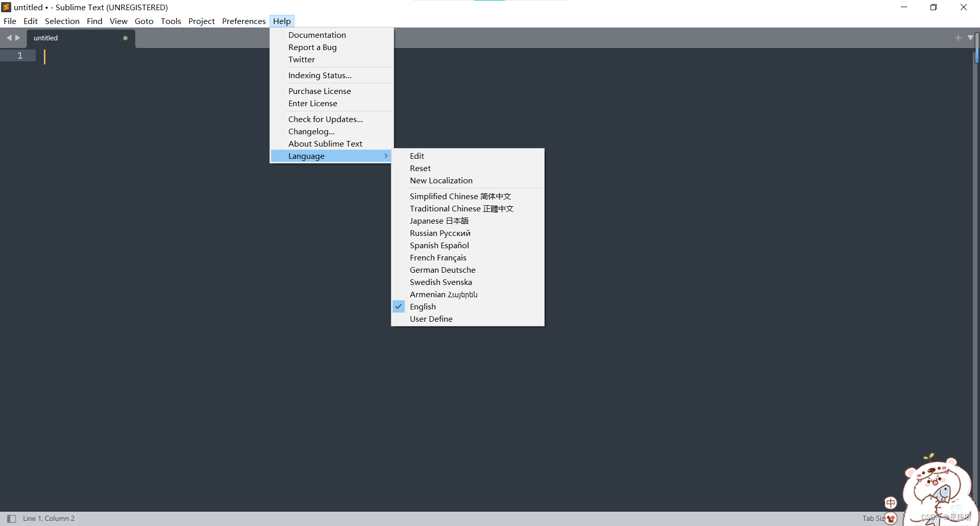Switch language to Armenian
The height and width of the screenshot is (526, 980).
(468, 294)
